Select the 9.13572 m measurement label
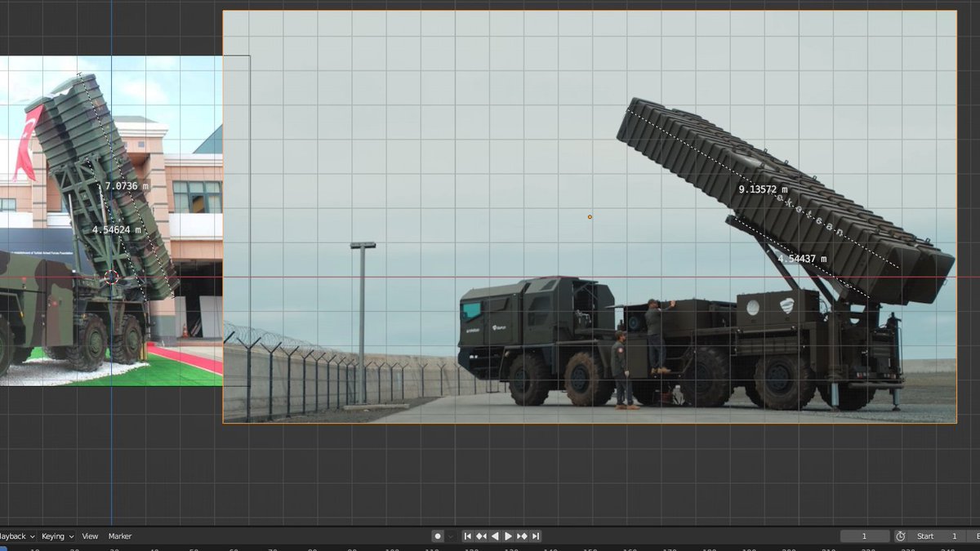 764,189
